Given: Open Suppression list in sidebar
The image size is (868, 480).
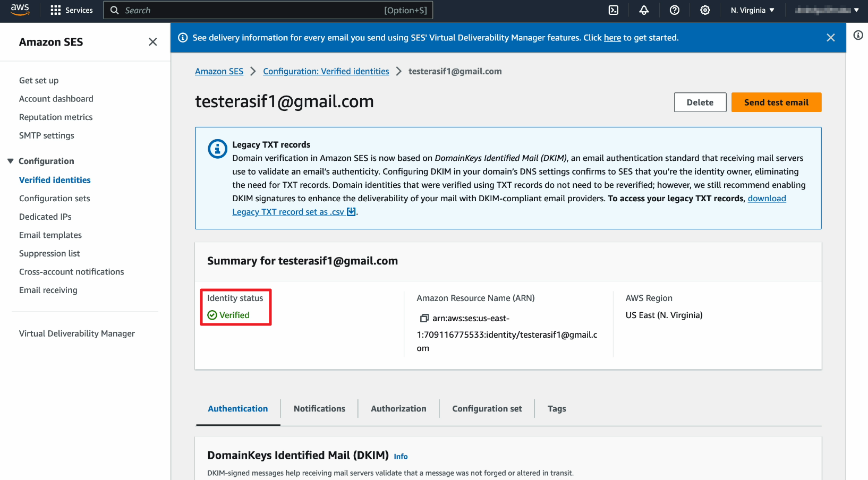Looking at the screenshot, I should point(49,253).
